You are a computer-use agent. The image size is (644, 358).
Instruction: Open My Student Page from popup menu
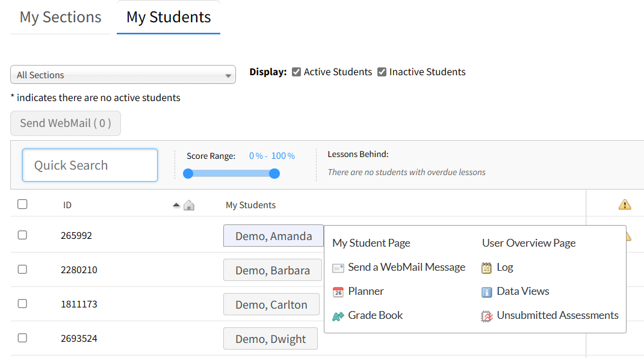371,243
